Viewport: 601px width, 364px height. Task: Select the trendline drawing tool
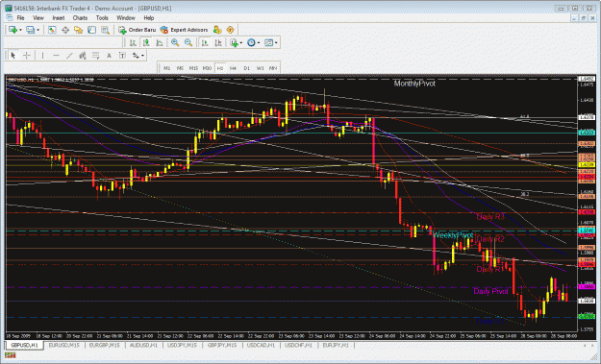[x=69, y=56]
